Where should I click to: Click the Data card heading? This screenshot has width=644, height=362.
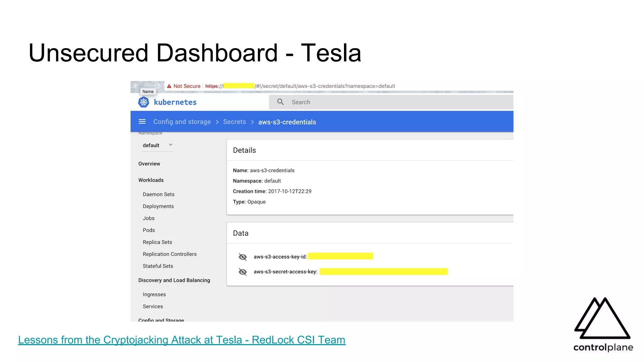pyautogui.click(x=241, y=233)
